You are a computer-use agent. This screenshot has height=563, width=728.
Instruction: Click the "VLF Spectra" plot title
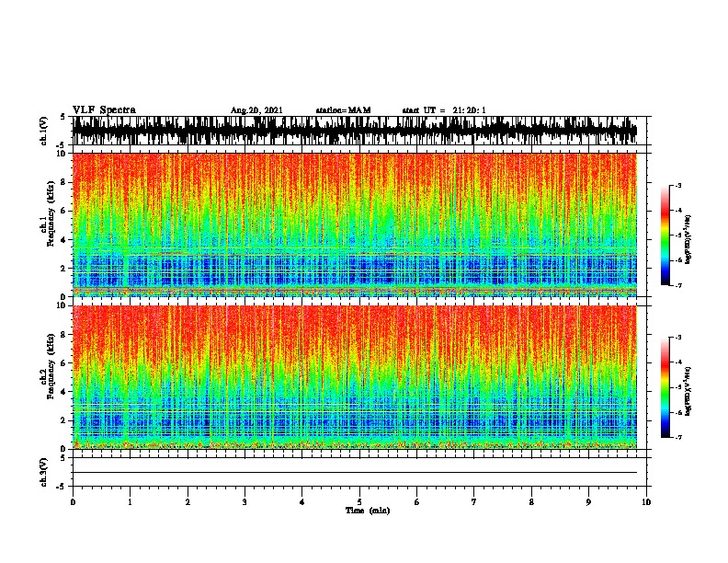(x=104, y=110)
